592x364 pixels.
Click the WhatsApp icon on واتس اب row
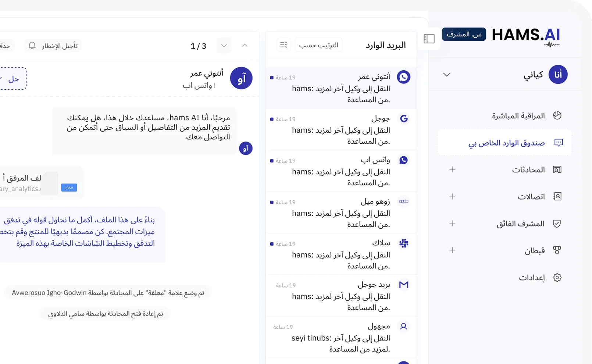[403, 160]
